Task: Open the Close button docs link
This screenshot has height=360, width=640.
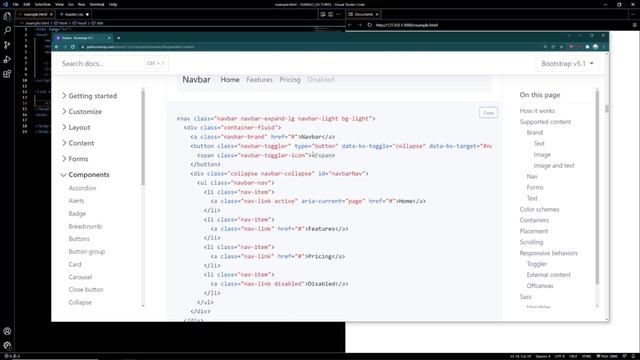Action: (86, 289)
